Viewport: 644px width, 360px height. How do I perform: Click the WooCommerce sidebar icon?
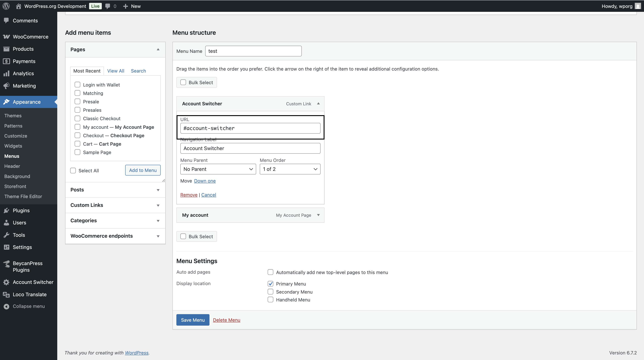point(6,37)
